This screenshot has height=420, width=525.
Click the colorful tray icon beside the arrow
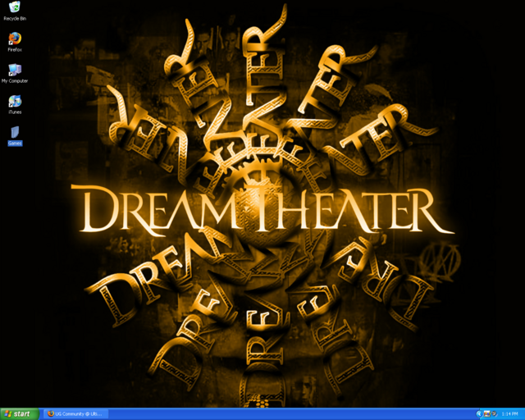coord(487,414)
